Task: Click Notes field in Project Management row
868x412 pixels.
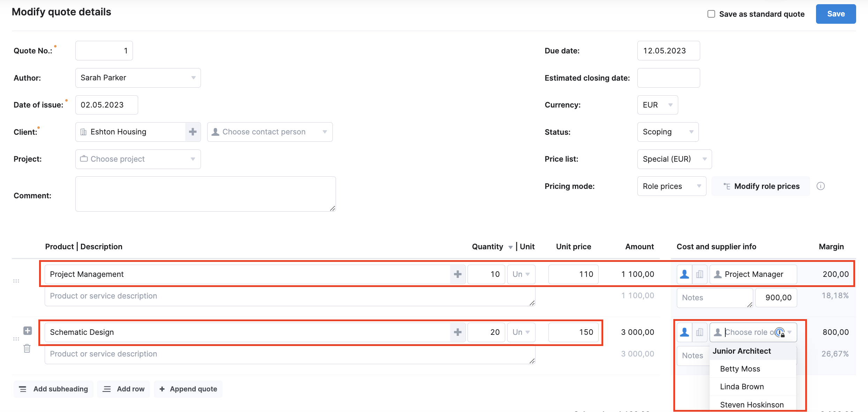Action: (x=714, y=298)
